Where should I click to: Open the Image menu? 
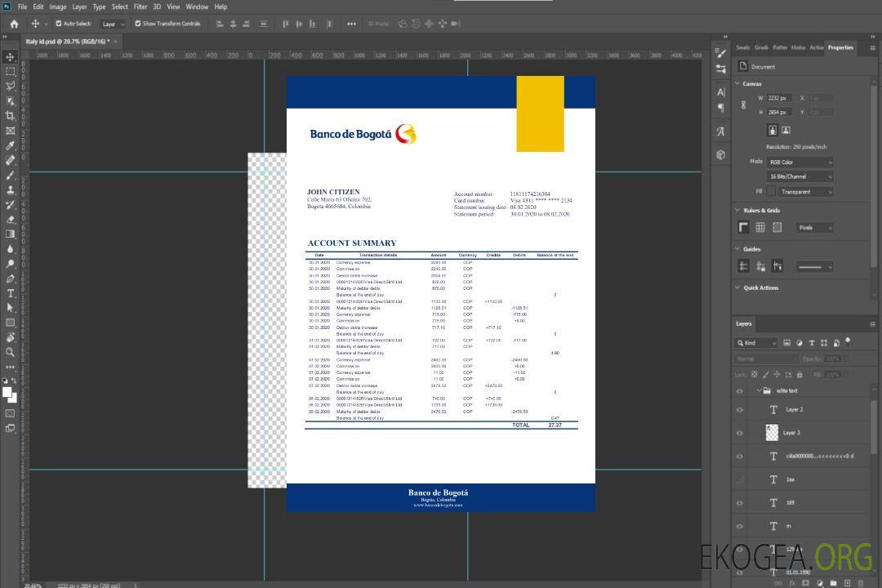pos(57,7)
